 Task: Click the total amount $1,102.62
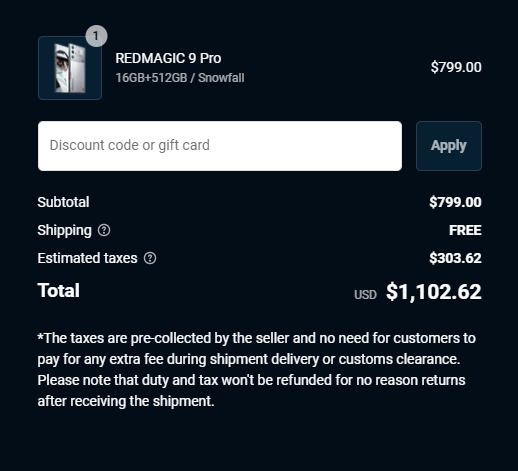[434, 292]
